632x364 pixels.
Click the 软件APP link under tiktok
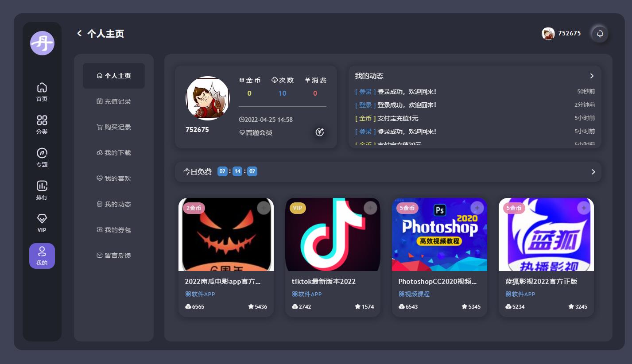[x=307, y=294]
